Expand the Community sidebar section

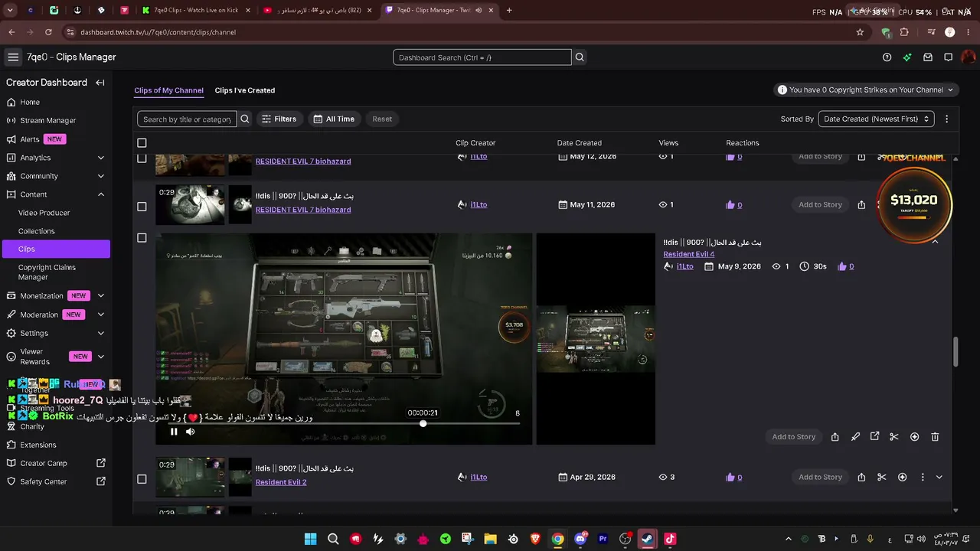pyautogui.click(x=101, y=176)
